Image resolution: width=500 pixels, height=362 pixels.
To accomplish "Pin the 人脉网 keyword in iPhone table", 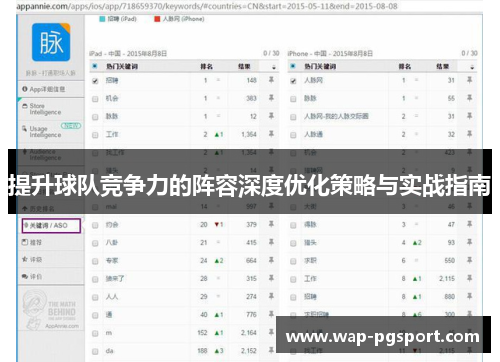I will click(469, 80).
